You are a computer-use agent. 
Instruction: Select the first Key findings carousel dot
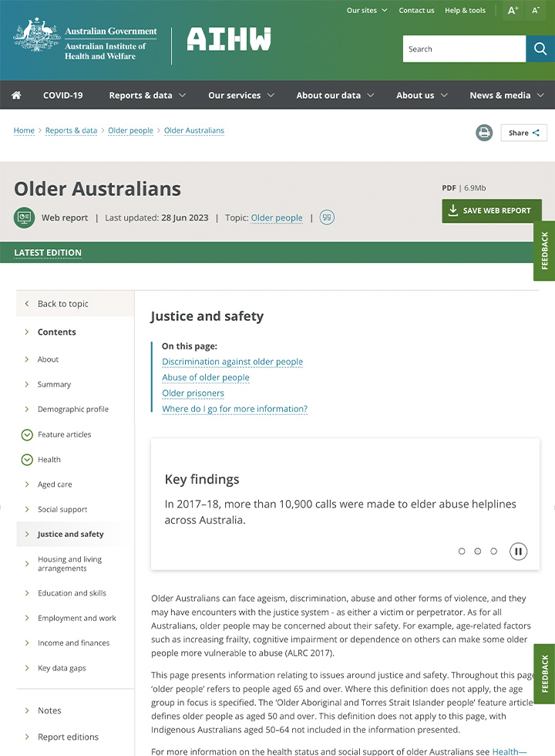462,551
